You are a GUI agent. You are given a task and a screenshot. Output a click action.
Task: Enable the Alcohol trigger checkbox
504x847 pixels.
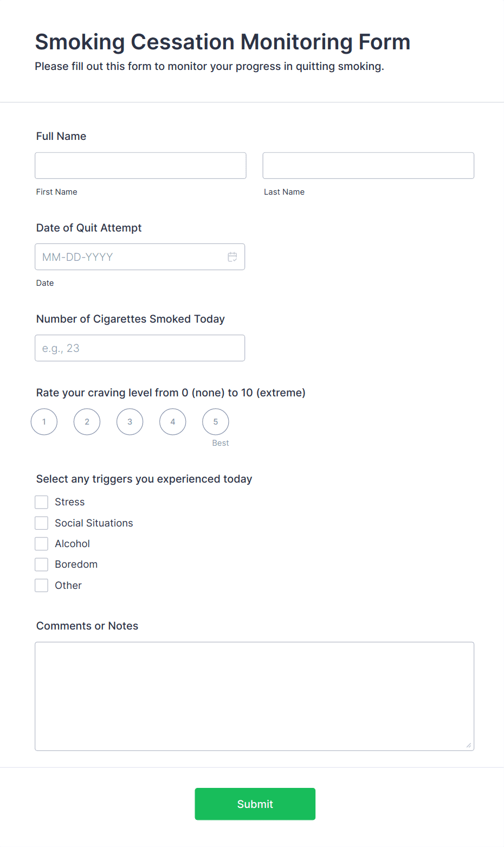(x=42, y=544)
